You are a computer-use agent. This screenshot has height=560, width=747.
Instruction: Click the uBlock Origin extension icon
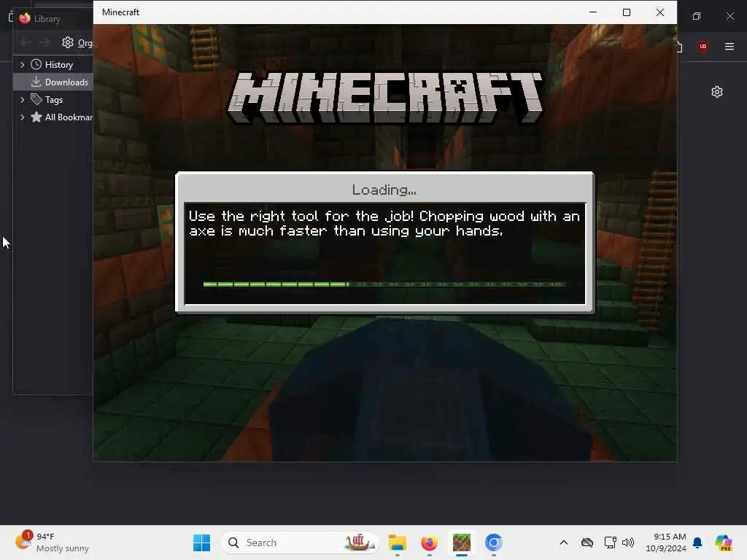[x=703, y=46]
